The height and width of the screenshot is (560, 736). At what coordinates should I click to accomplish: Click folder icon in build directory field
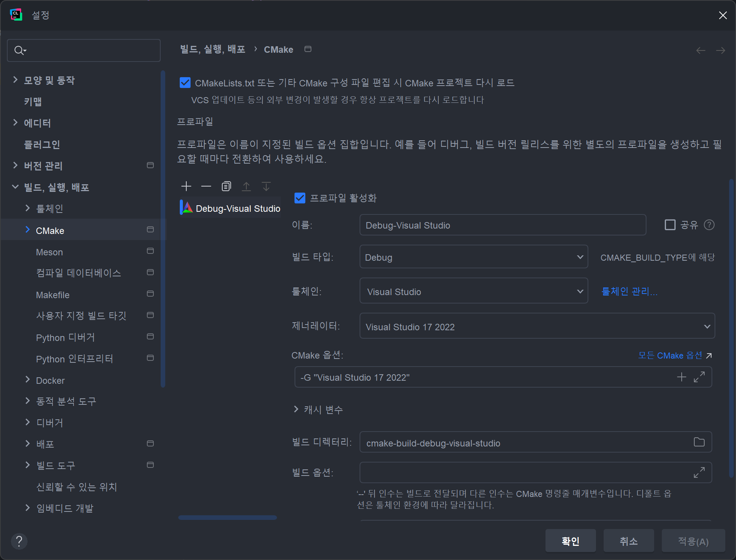699,442
